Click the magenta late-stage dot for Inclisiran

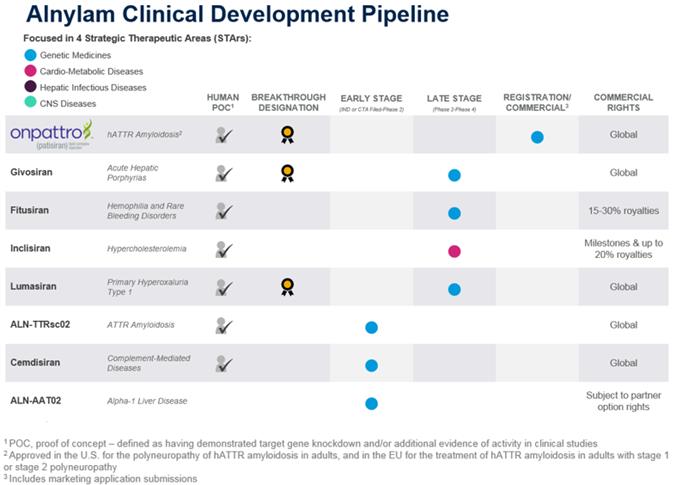click(x=454, y=251)
